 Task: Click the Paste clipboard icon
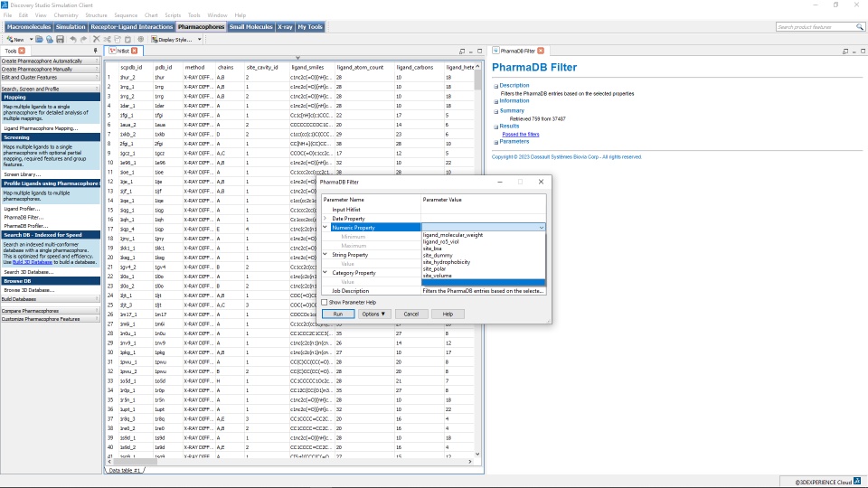pos(127,39)
